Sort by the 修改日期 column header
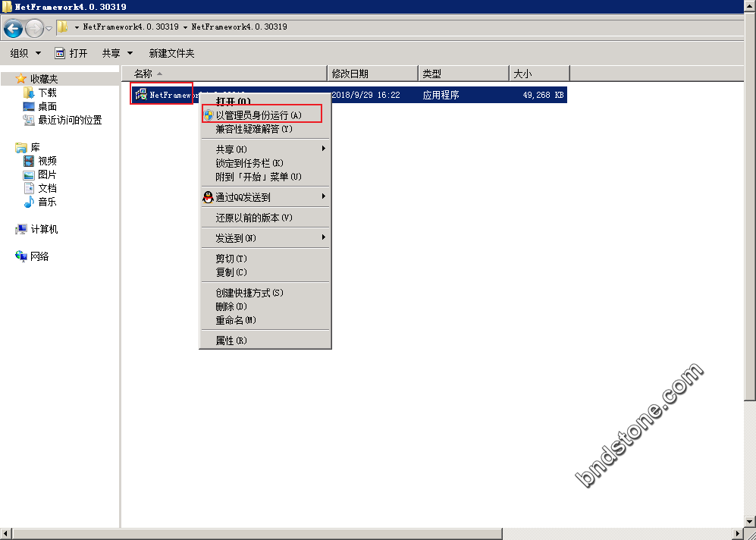The height and width of the screenshot is (540, 756). (373, 74)
